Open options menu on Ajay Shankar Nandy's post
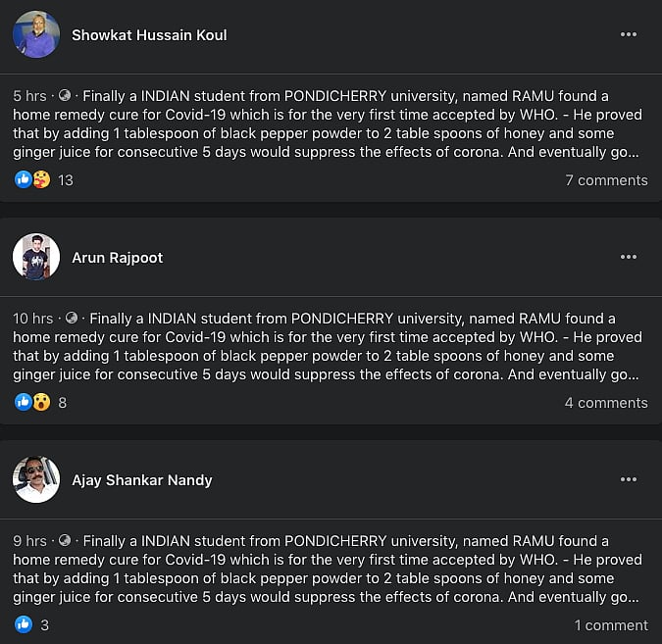Viewport: 662px width, 644px height. (629, 480)
